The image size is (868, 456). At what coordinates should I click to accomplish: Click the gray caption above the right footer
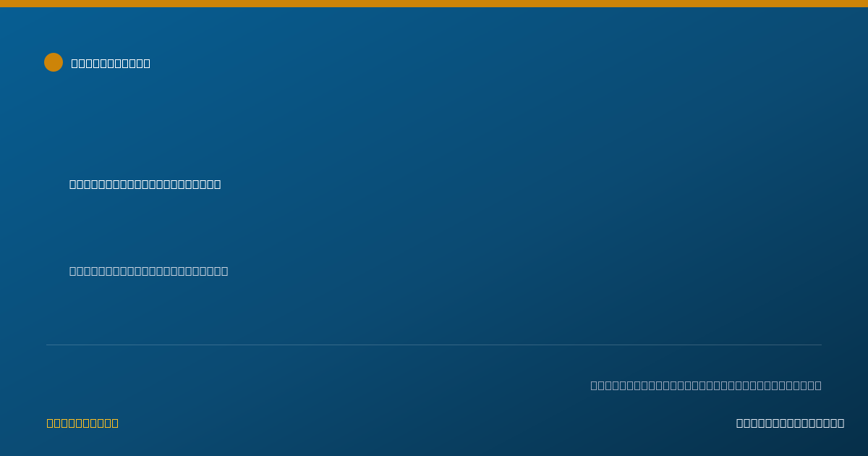pyautogui.click(x=706, y=385)
